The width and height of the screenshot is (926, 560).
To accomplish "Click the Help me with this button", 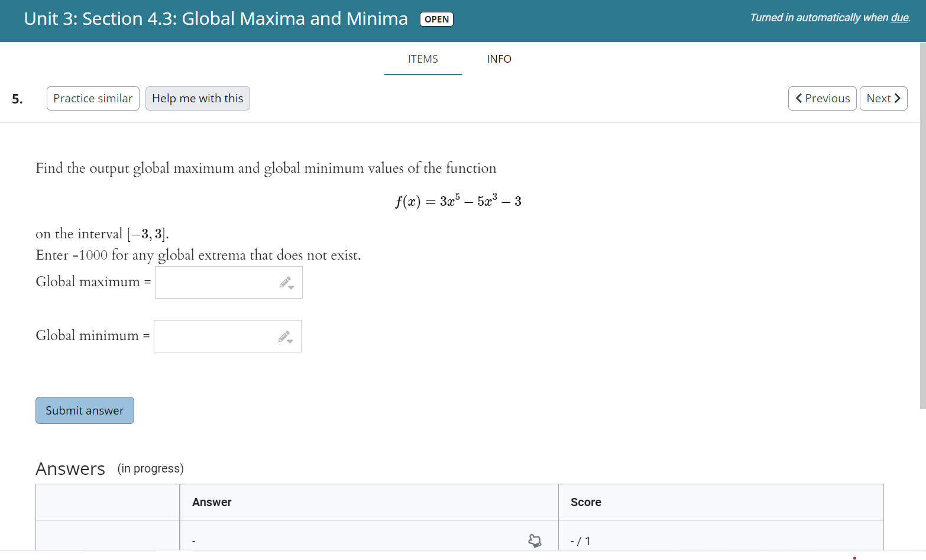I will [197, 98].
